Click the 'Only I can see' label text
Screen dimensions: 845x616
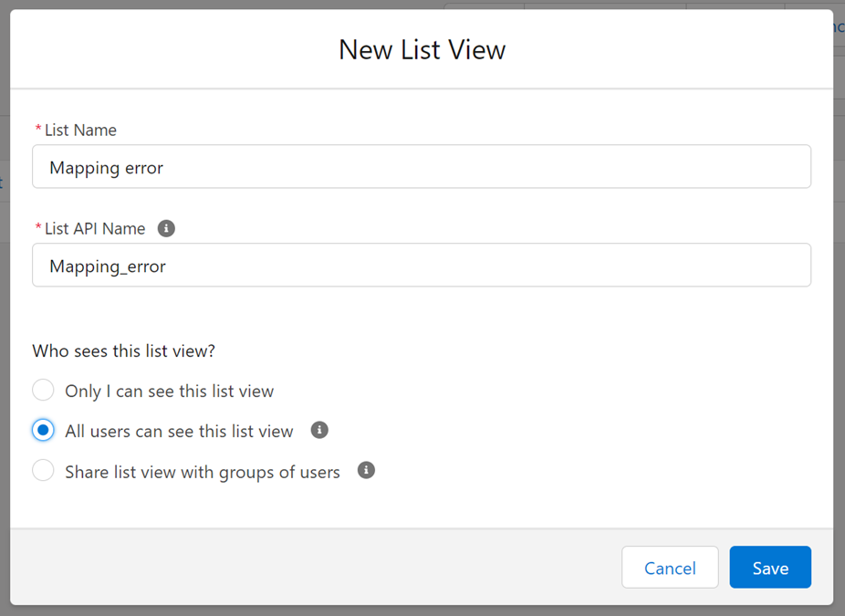click(169, 392)
